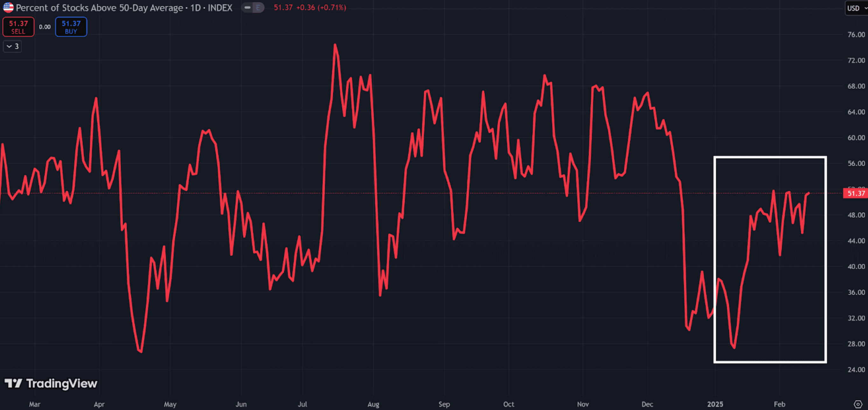Click the Mar label on time axis
Screen dimensions: 868x410
click(35, 404)
